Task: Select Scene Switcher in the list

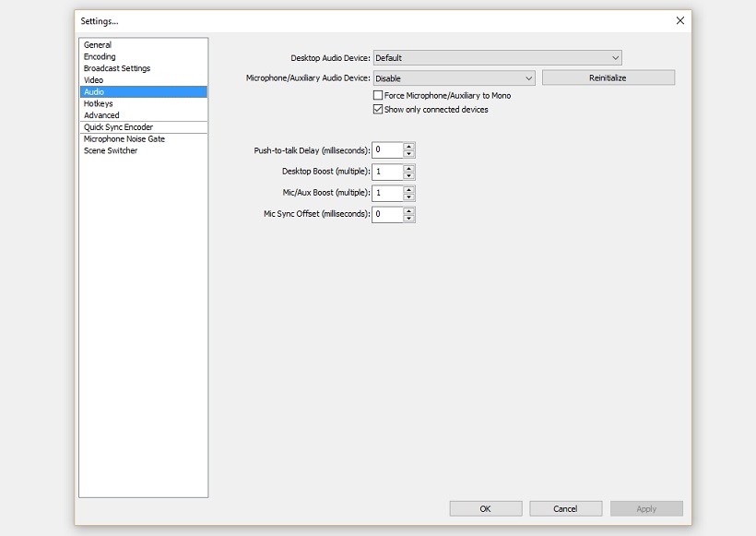Action: coord(143,150)
